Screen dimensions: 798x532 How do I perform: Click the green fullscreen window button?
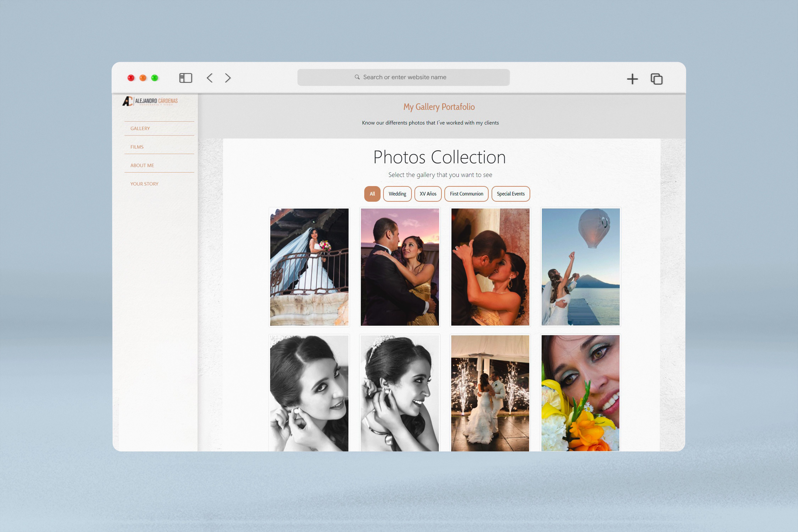pyautogui.click(x=155, y=78)
